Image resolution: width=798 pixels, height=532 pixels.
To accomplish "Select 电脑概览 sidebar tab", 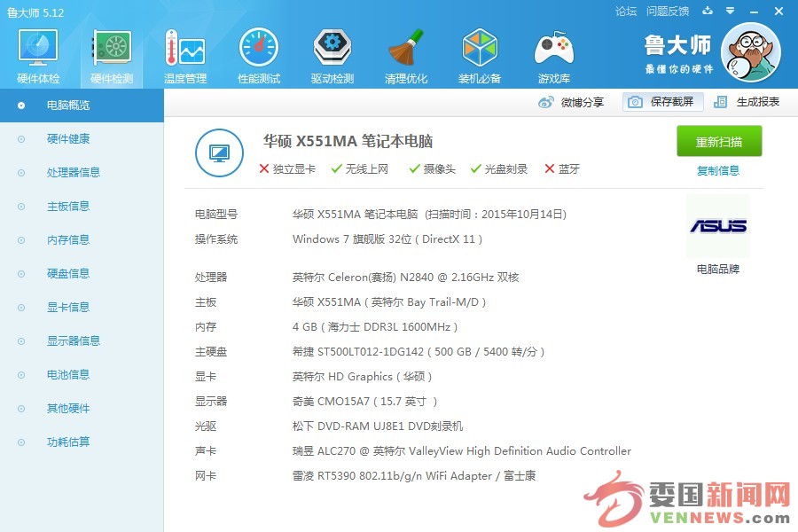I will coord(82,106).
